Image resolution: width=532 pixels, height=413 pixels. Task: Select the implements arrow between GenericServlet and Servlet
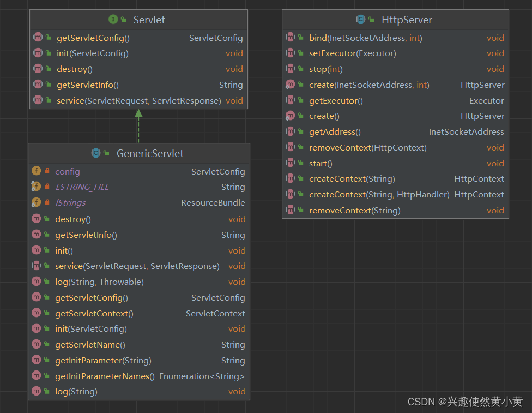tap(138, 126)
